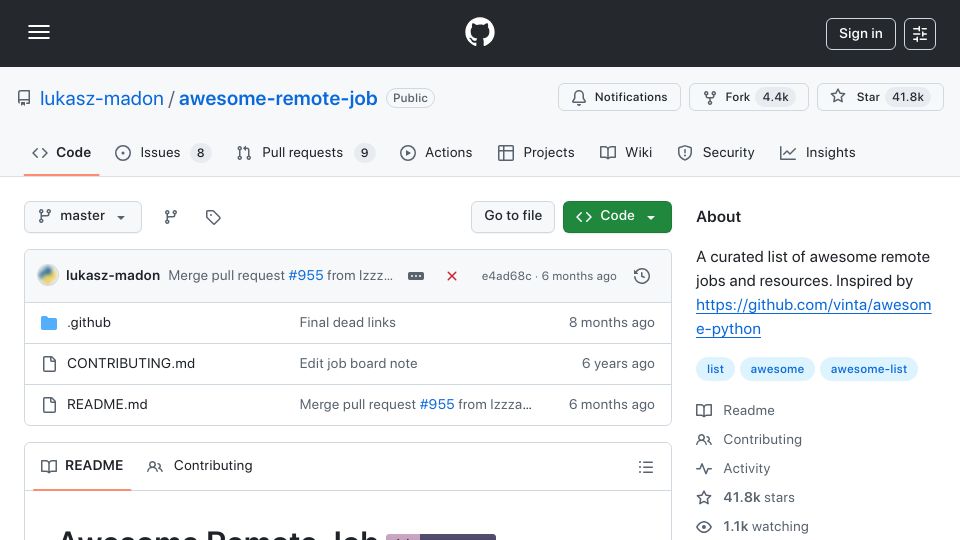Expand the master branch dropdown
This screenshot has width=960, height=540.
click(83, 217)
